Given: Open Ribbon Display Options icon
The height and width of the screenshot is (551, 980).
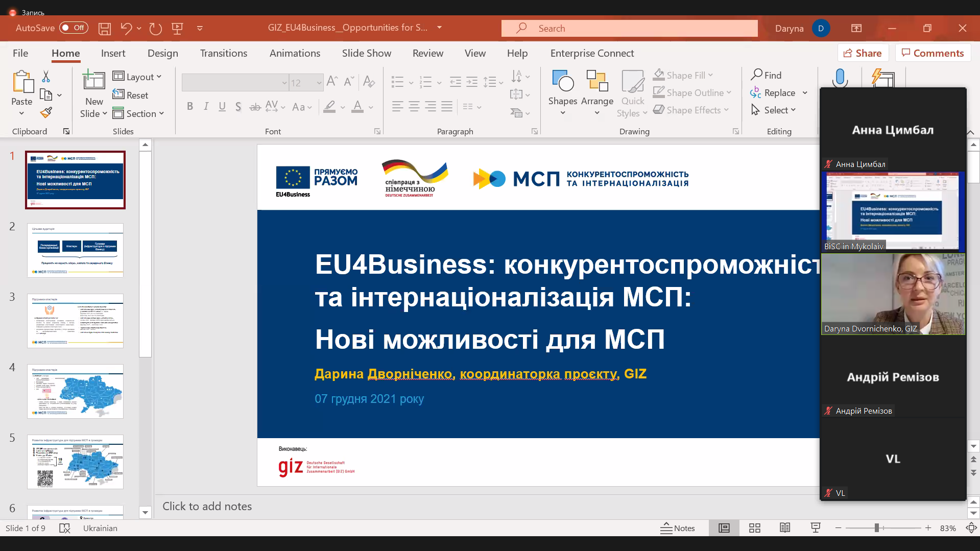Looking at the screenshot, I should [x=856, y=28].
